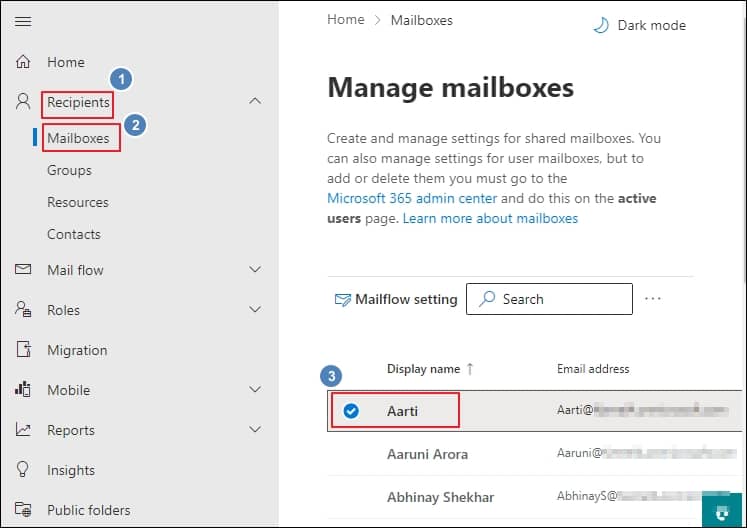Click the sort arrow beside Display name
747x528 pixels.
tap(470, 369)
